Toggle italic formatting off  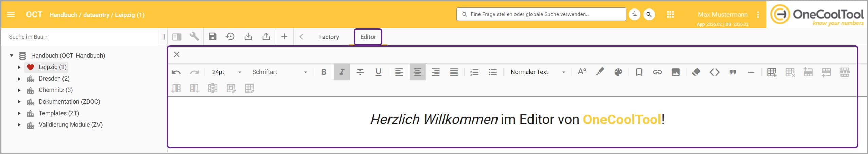click(x=342, y=72)
